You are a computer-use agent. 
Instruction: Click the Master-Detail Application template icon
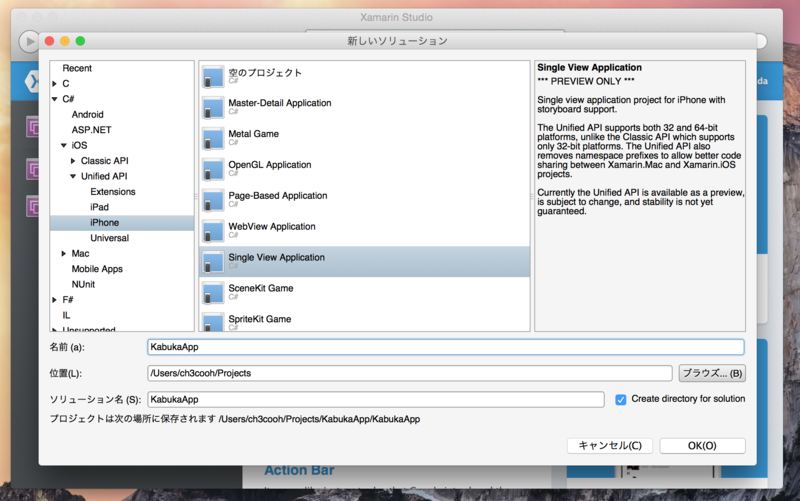point(213,108)
